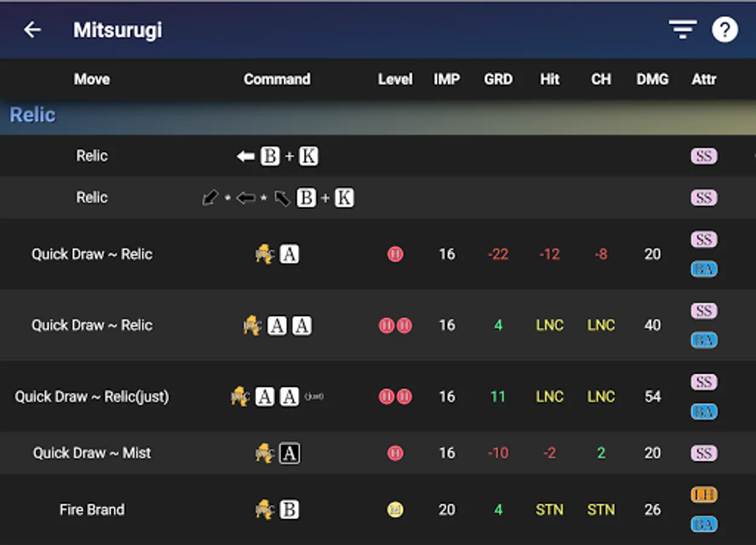Image resolution: width=756 pixels, height=545 pixels.
Task: Tap the red H level icon on Quick Draw ~ Mist
Action: [x=395, y=453]
